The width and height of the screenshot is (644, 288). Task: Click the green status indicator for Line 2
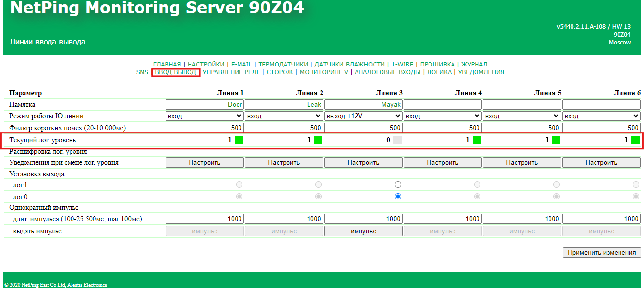318,140
